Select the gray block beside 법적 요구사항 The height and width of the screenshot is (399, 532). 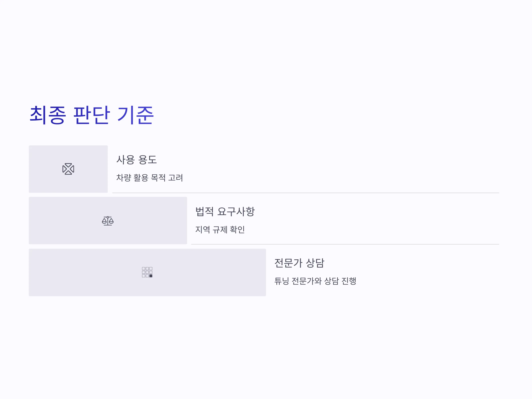click(108, 221)
